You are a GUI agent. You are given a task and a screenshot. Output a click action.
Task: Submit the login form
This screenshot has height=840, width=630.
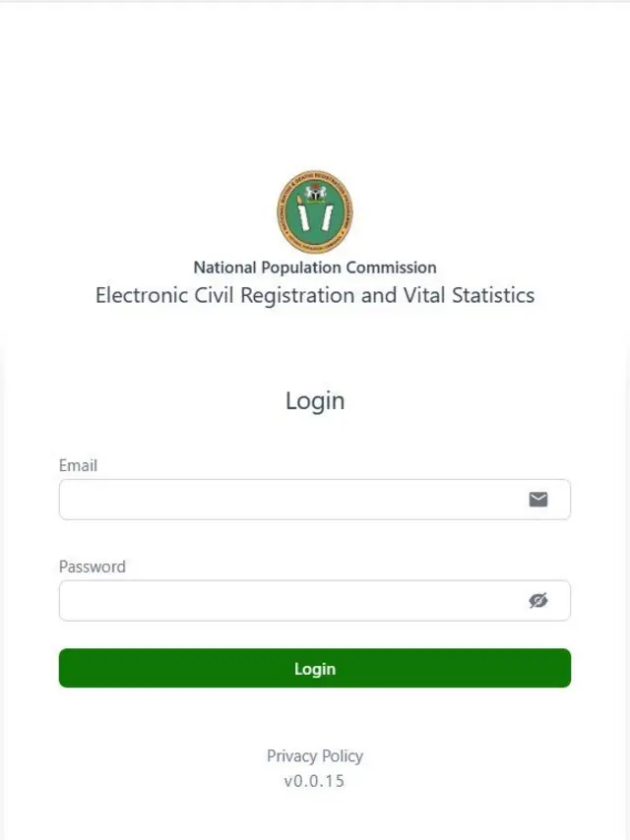click(314, 668)
